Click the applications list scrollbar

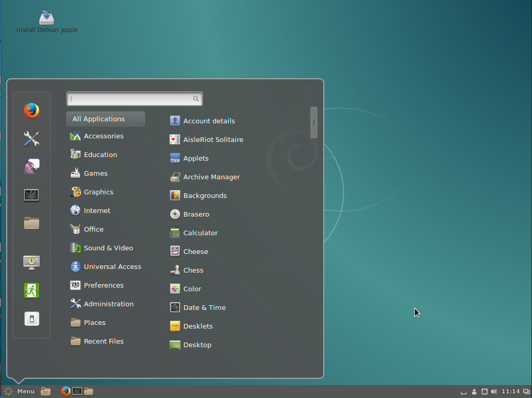click(313, 122)
